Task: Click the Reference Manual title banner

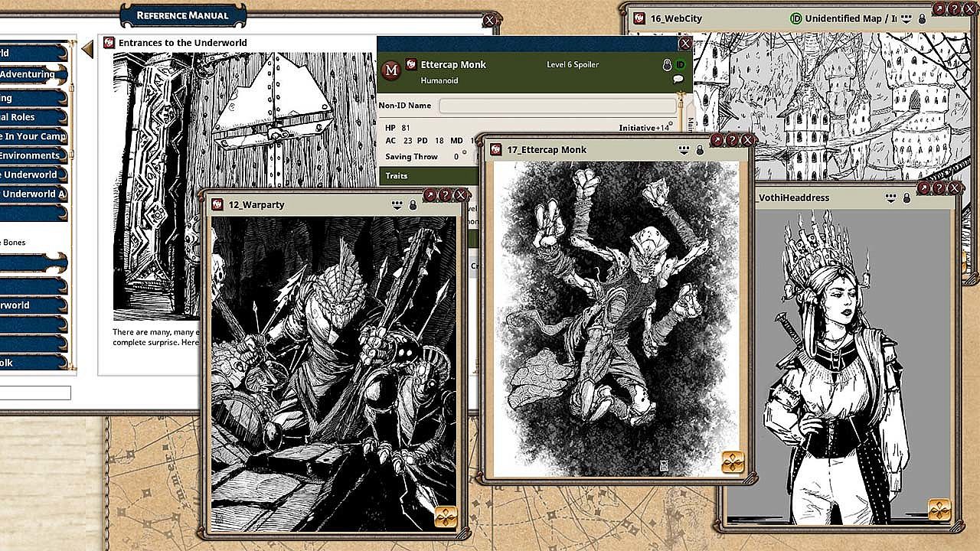Action: 183,15
